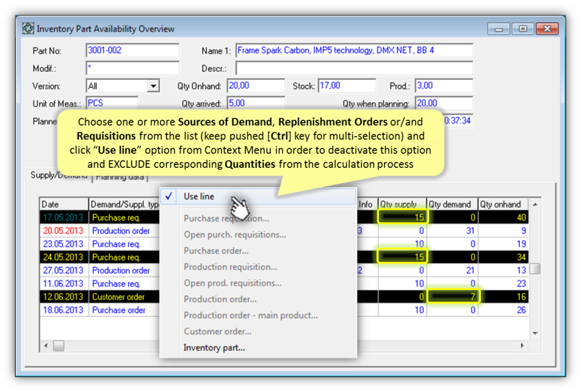The width and height of the screenshot is (581, 392).
Task: Click the Inventory Part Availability window icon
Action: pyautogui.click(x=28, y=28)
